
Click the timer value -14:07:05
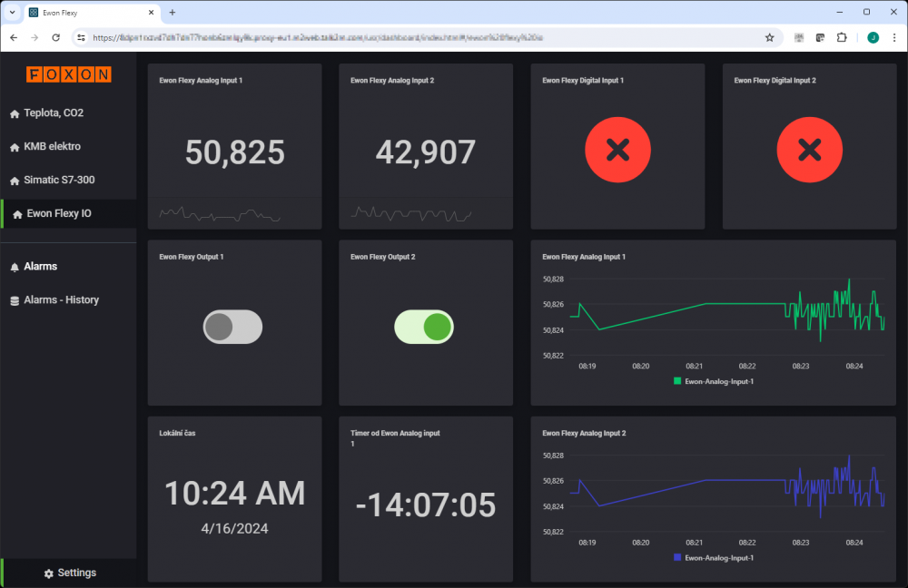426,505
